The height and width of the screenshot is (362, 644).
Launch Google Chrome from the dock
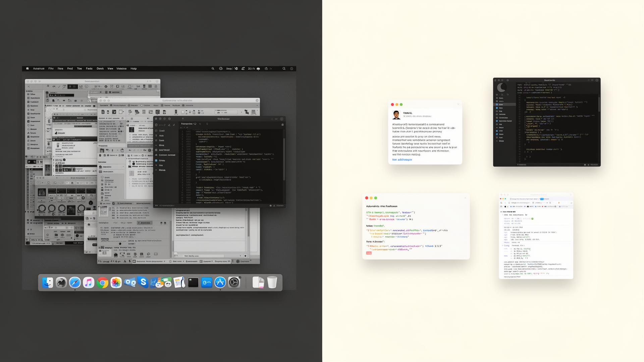(102, 283)
